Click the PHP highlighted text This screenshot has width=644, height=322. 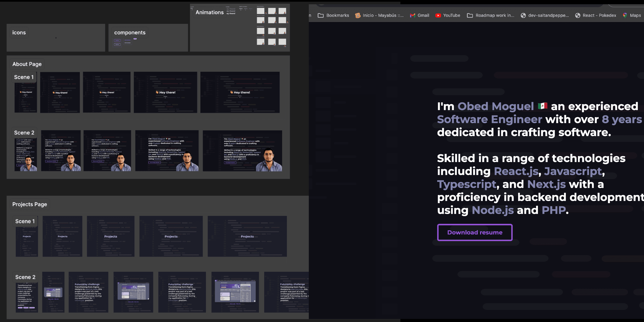(x=553, y=210)
